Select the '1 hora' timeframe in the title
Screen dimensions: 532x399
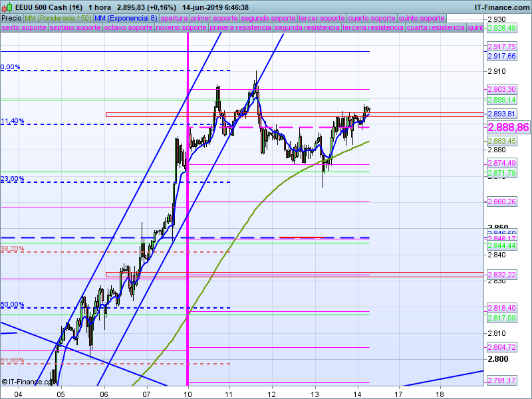(x=100, y=7)
